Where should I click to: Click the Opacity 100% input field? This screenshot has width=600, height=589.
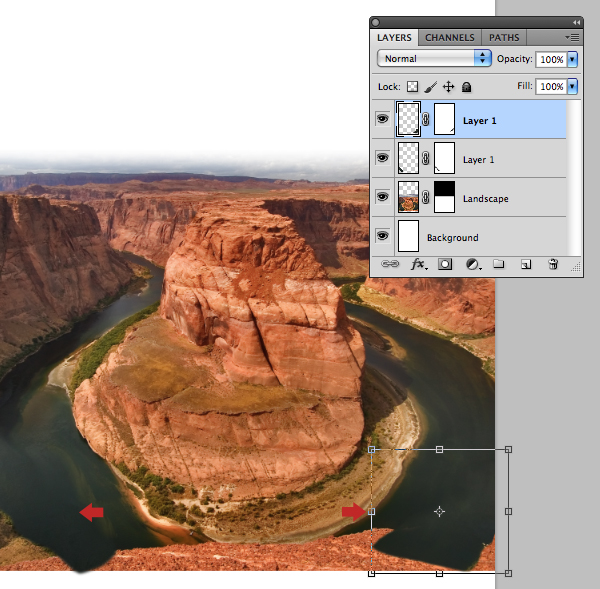point(551,59)
